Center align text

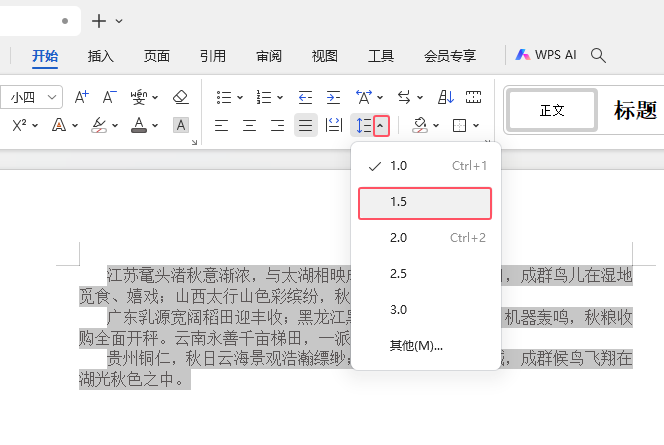tap(249, 125)
